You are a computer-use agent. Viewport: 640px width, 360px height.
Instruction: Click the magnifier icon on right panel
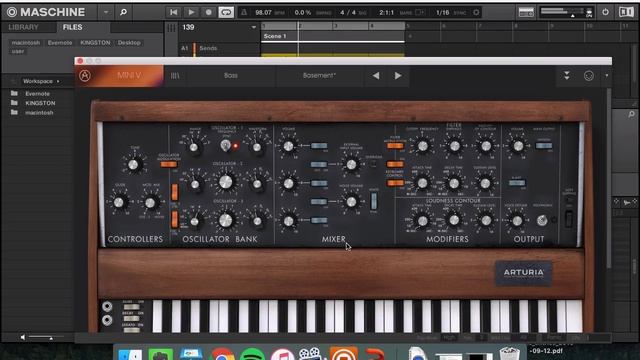pos(631,115)
